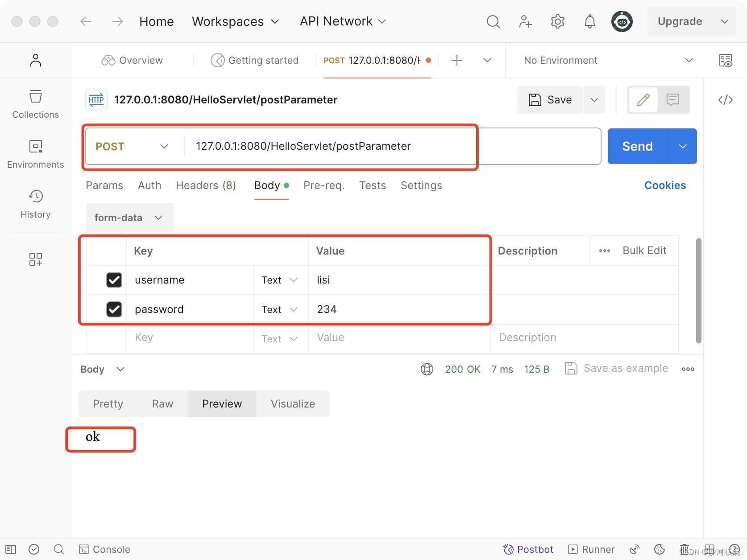The image size is (747, 560).
Task: Open the environment quick look eye icon
Action: (x=726, y=60)
